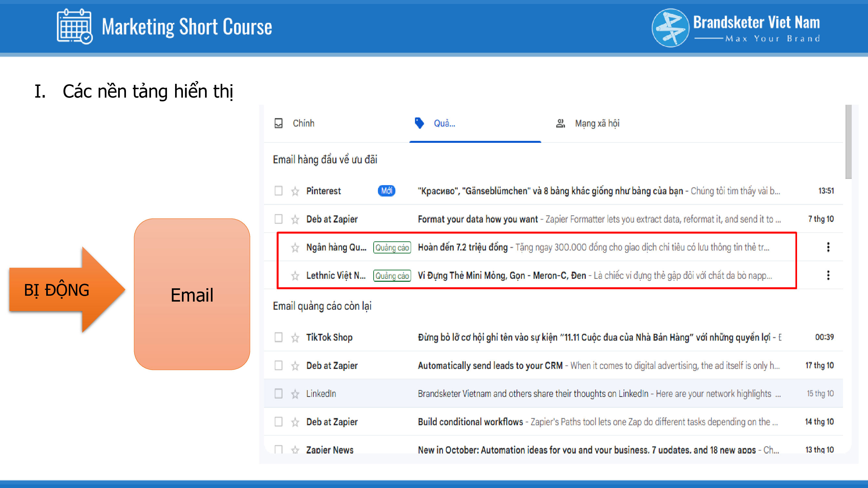868x488 pixels.
Task: Open three-dot menu for Lethnic ad
Action: point(828,276)
